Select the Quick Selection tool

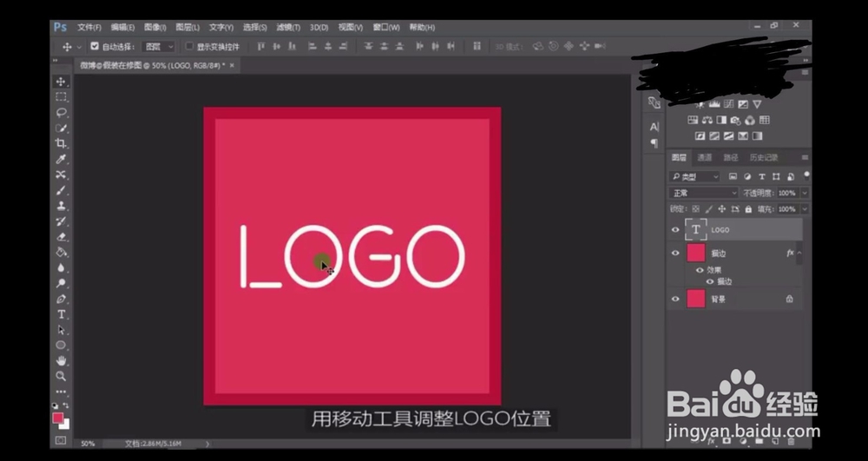[61, 128]
